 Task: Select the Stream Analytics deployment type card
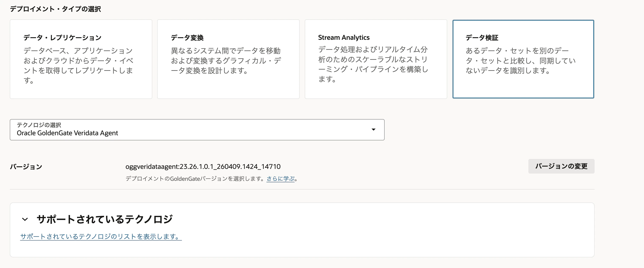[376, 59]
